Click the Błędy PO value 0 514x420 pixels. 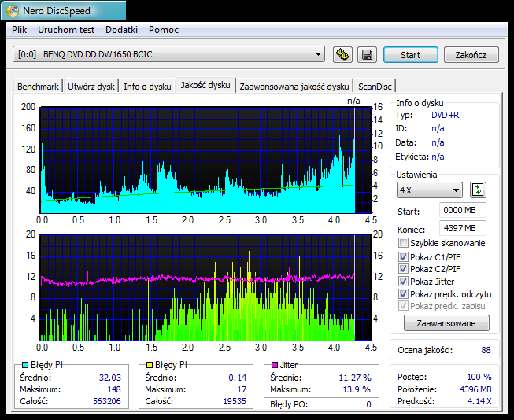pyautogui.click(x=368, y=404)
